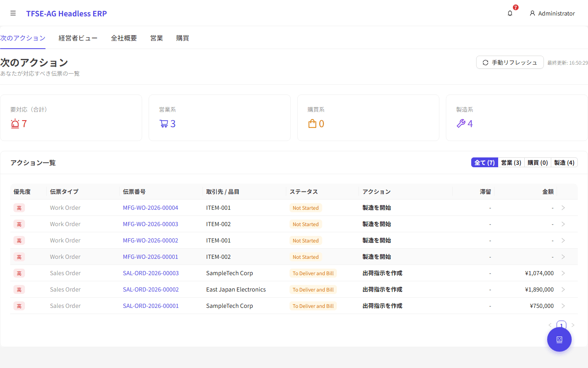Select the 購買 (0) filter segment

click(537, 163)
